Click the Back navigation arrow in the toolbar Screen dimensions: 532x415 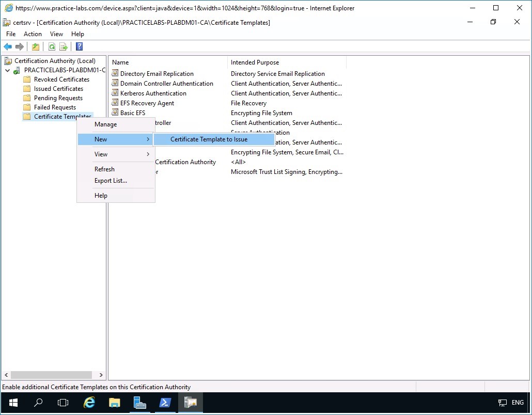point(7,46)
